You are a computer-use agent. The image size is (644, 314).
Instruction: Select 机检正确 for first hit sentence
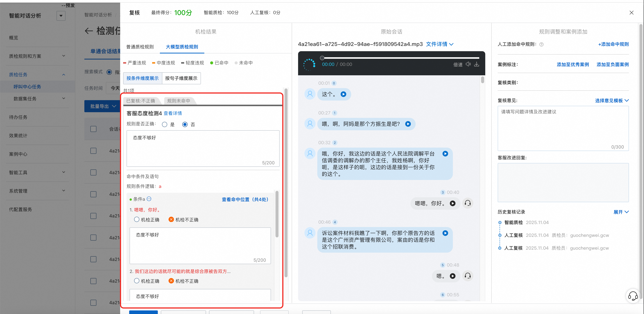137,219
